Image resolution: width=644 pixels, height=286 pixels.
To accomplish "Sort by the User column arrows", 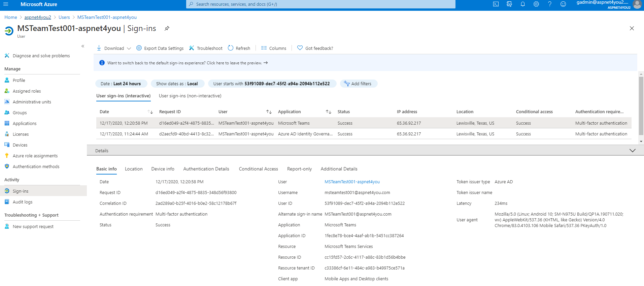I will pyautogui.click(x=269, y=112).
